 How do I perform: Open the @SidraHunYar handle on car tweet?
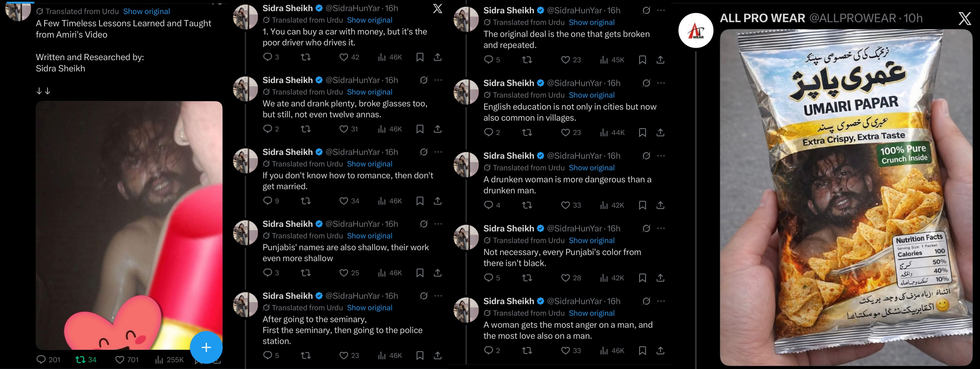353,8
